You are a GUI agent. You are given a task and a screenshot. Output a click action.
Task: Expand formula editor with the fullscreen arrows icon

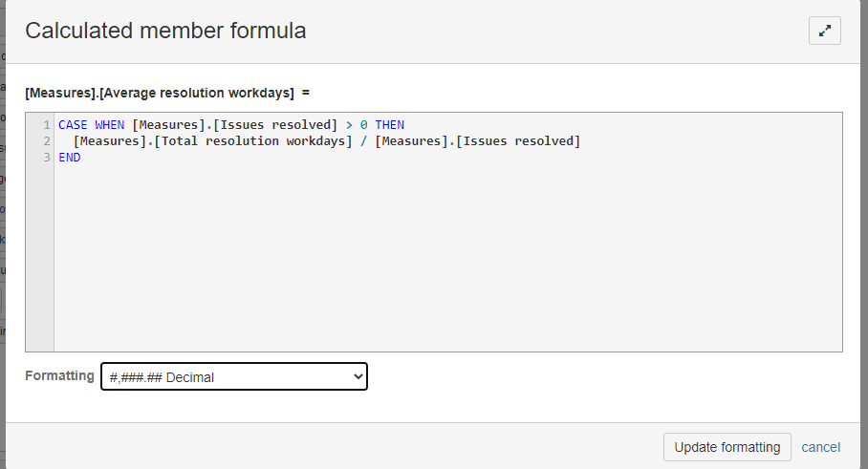coord(824,31)
